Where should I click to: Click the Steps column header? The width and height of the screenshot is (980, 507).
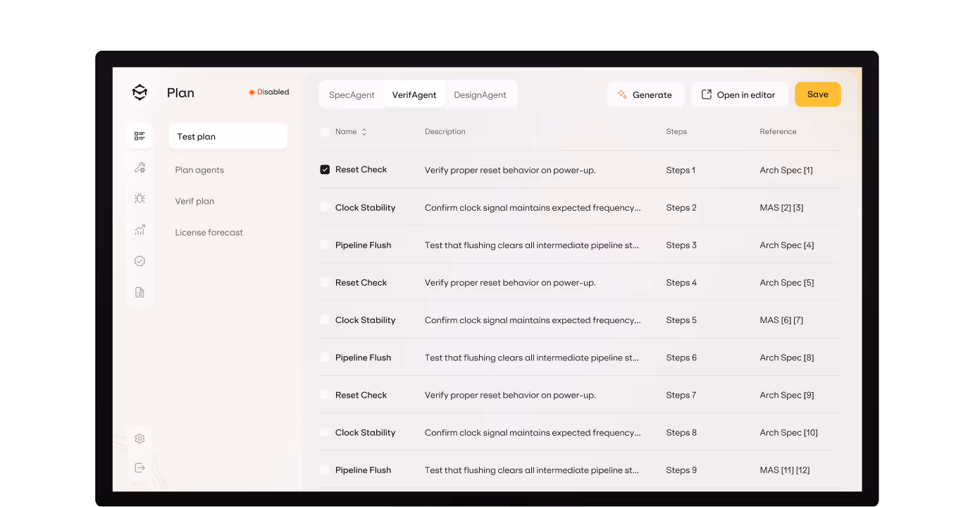point(676,132)
